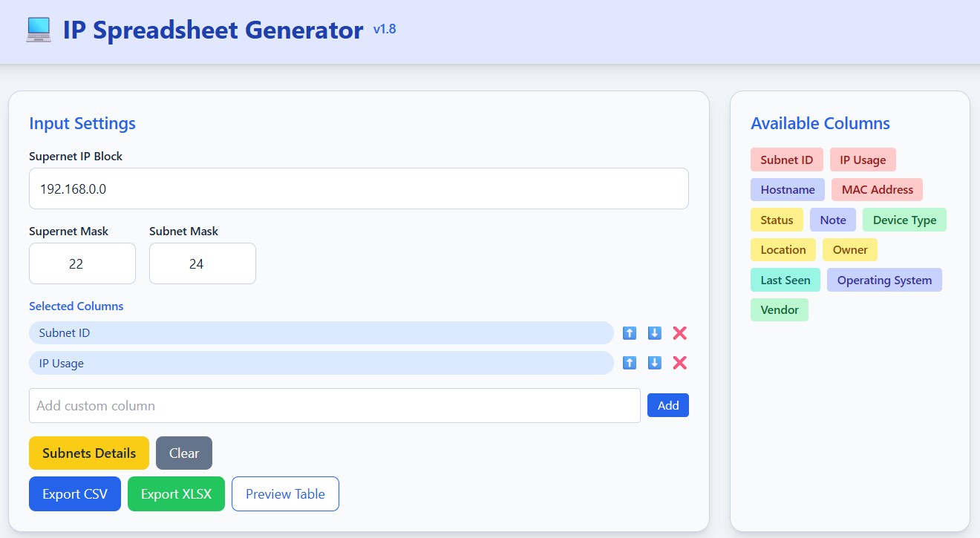Click the laptop icon in header
This screenshot has width=980, height=538.
[39, 30]
